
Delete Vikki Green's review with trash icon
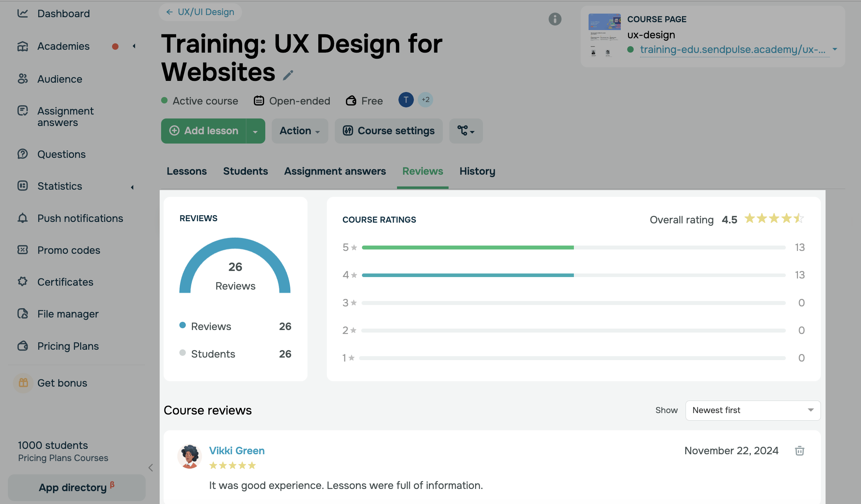tap(799, 451)
